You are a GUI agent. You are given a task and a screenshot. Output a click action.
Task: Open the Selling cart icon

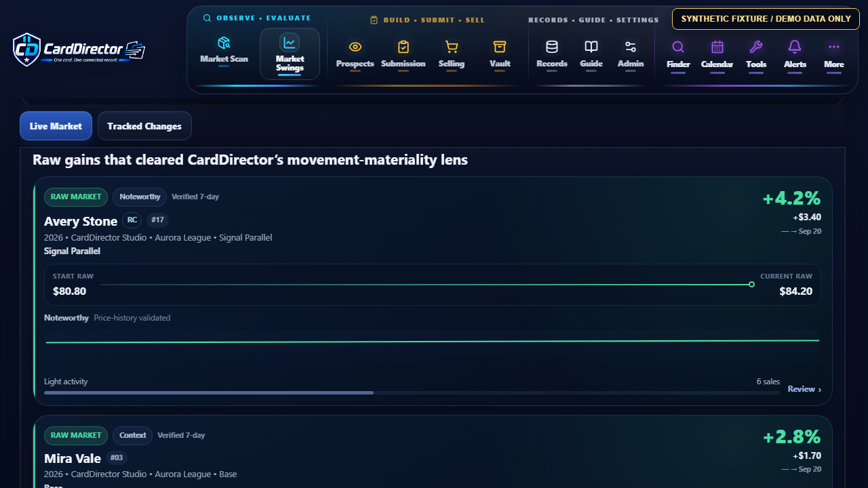coord(451,47)
